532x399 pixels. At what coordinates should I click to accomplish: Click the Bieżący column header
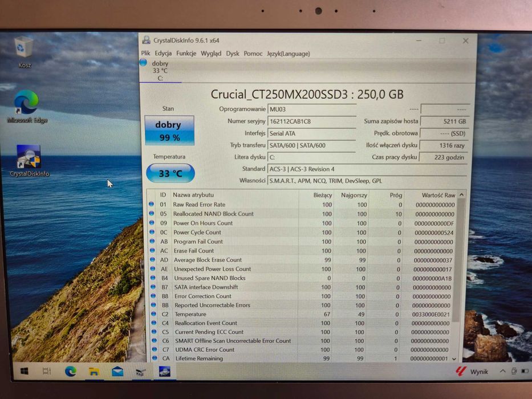[x=322, y=195]
